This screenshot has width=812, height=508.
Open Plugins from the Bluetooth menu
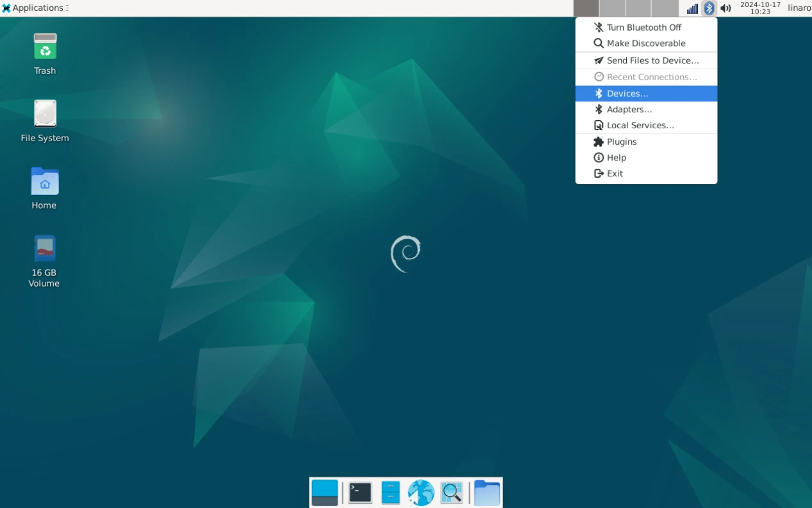[x=646, y=142]
